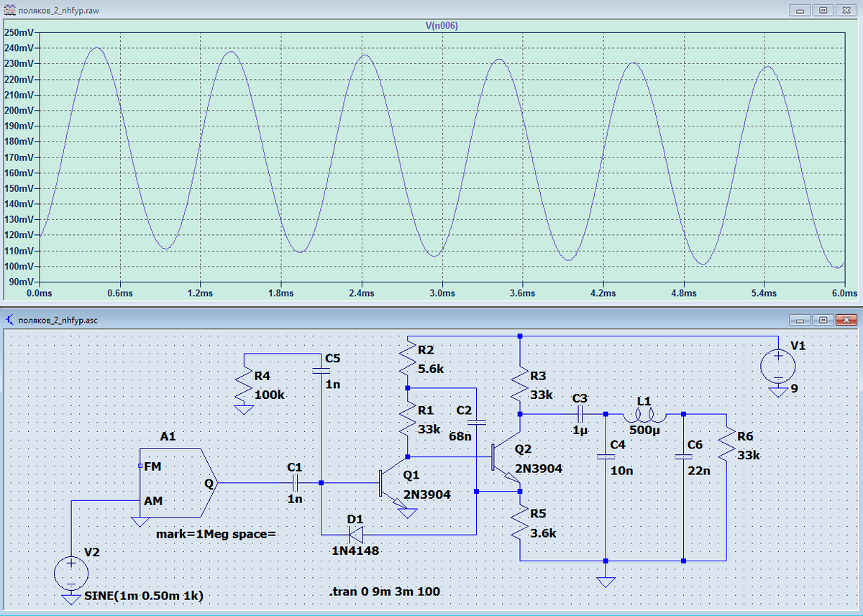Click the AM input pin label on A1
The height and width of the screenshot is (616, 863).
tap(153, 501)
